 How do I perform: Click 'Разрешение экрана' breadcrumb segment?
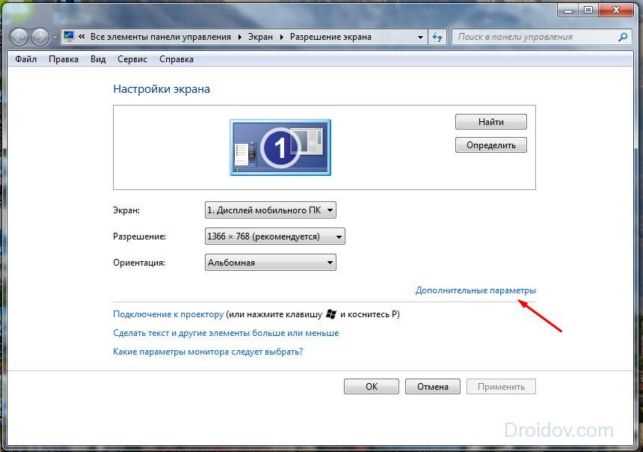click(331, 37)
